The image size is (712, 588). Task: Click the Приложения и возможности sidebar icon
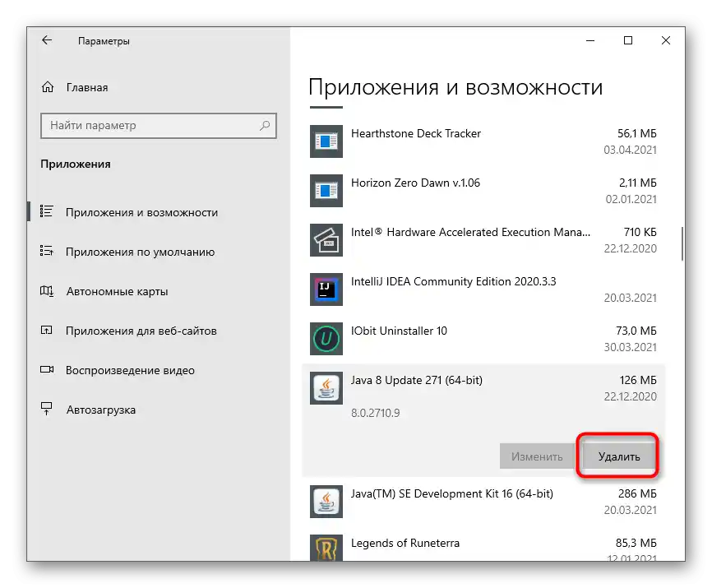(x=46, y=212)
